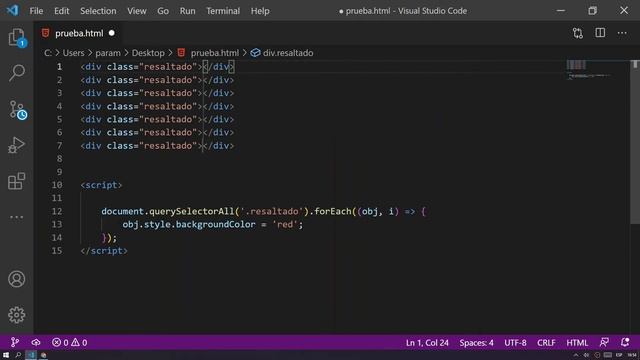The width and height of the screenshot is (640, 360).
Task: Click line number 12 in the gutter
Action: point(57,211)
